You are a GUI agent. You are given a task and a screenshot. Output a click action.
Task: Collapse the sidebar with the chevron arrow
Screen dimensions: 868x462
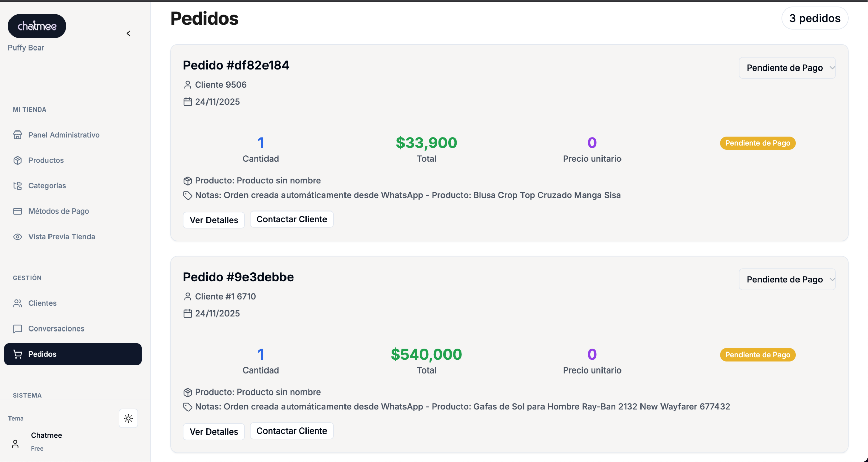(x=129, y=33)
